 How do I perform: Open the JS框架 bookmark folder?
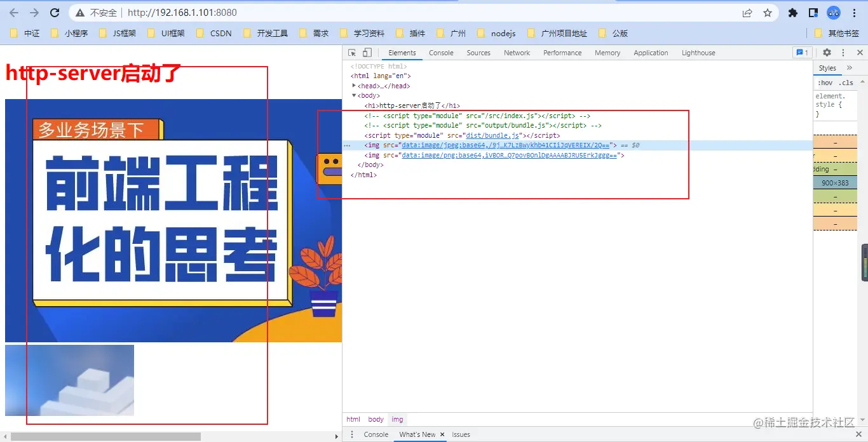pyautogui.click(x=118, y=33)
